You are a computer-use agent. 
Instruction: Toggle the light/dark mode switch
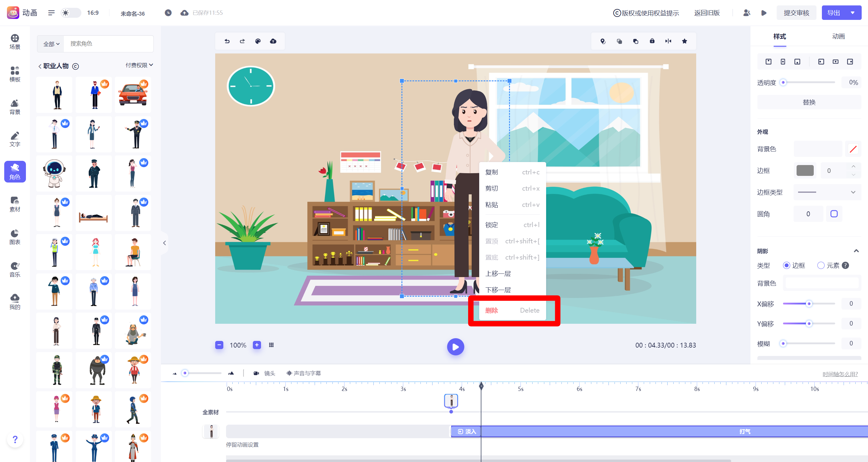71,13
